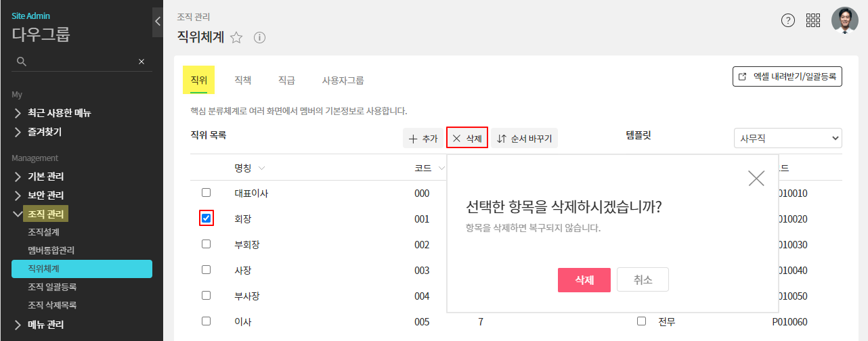
Task: Expand the 기본 관리 menu section
Action: [46, 177]
